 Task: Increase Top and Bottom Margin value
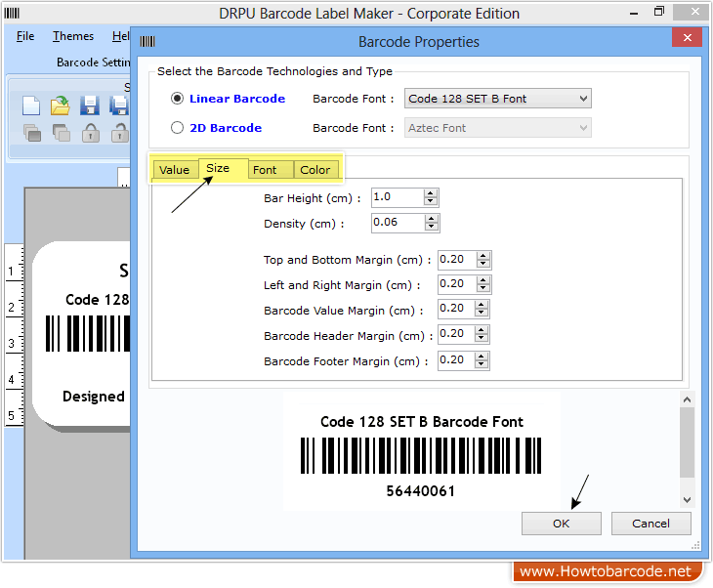pyautogui.click(x=482, y=256)
